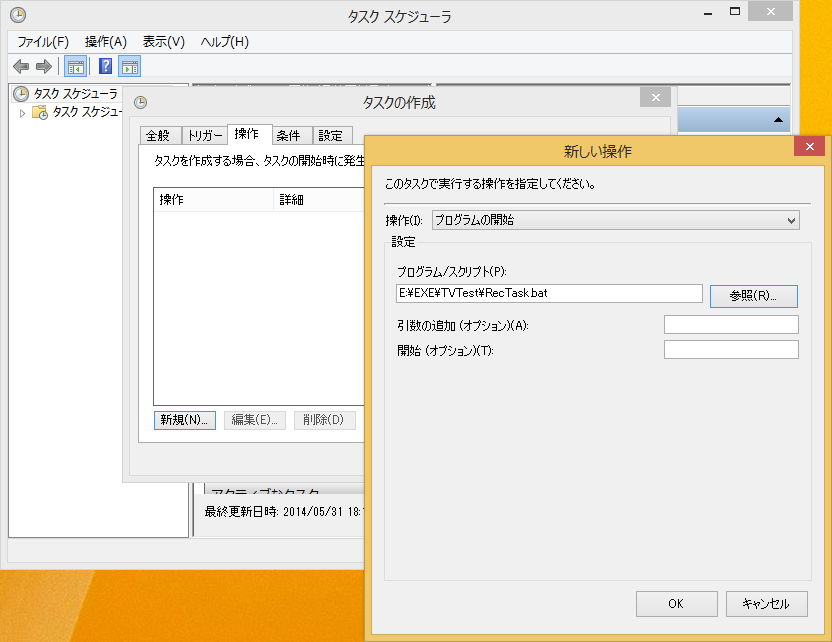Viewport: 832px width, 642px height.
Task: Click the clock icon in main title bar
Action: click(x=18, y=15)
